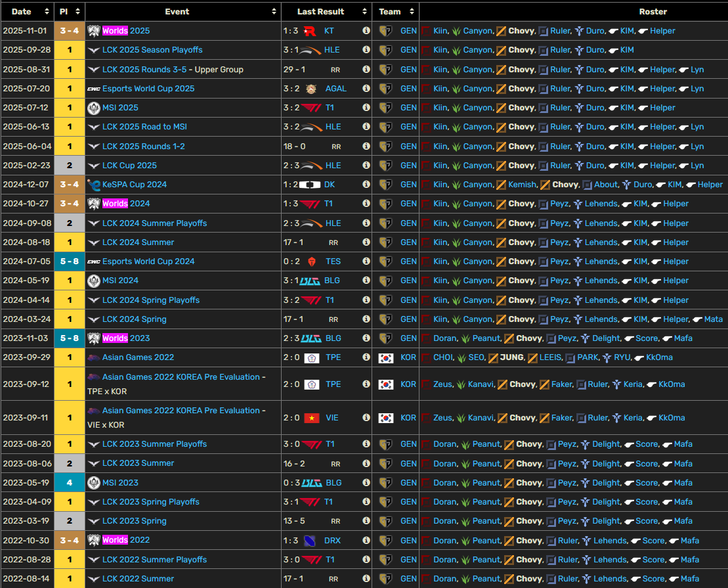Open KT team link in Worlds 2025 row
The height and width of the screenshot is (588, 728).
pos(329,31)
